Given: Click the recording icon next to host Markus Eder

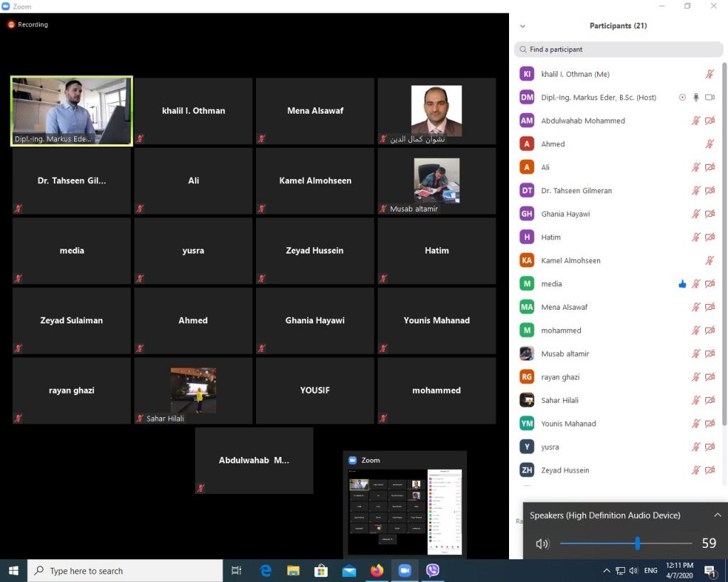Looking at the screenshot, I should click(682, 97).
